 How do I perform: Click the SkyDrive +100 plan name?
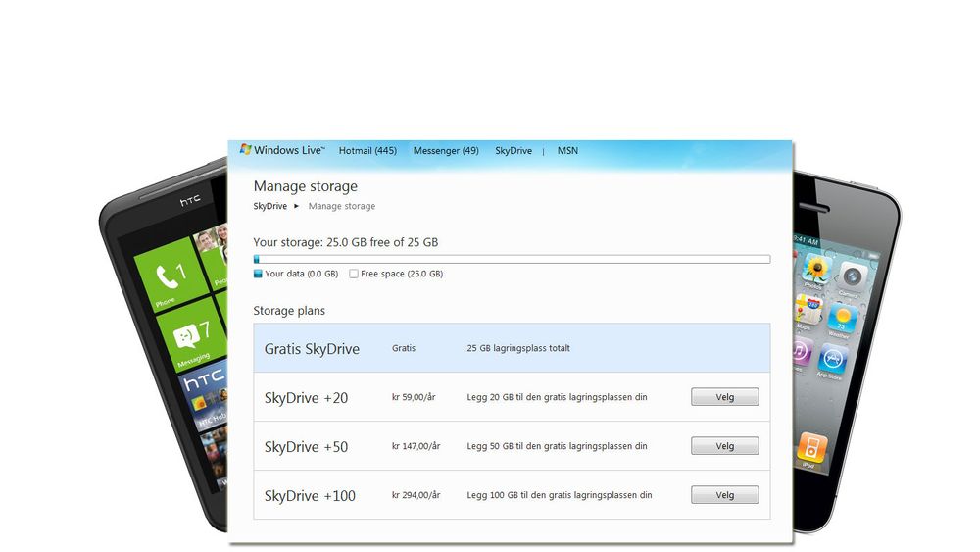coord(310,496)
